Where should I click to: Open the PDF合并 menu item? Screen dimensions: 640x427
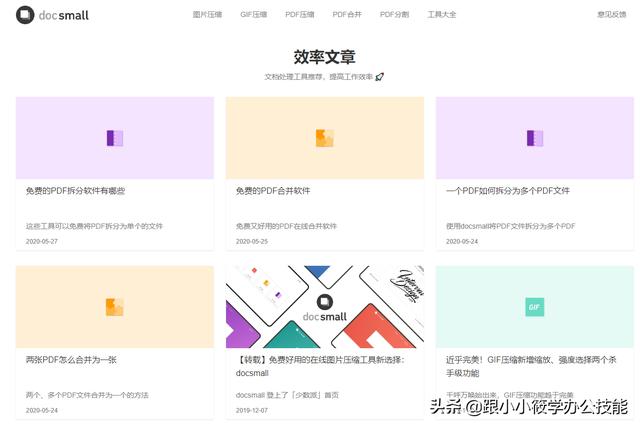coord(347,15)
